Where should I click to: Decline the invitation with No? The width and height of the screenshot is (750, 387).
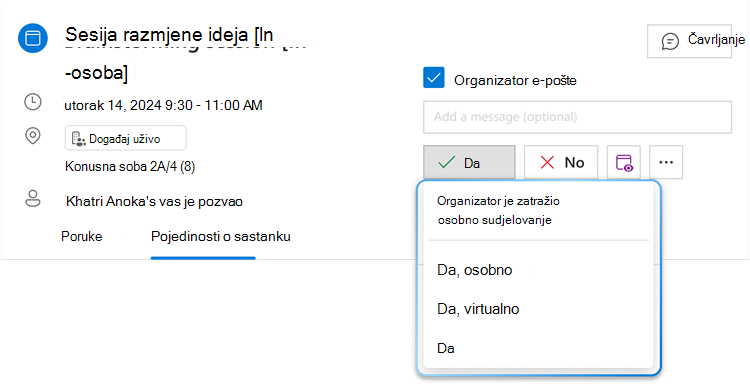561,162
